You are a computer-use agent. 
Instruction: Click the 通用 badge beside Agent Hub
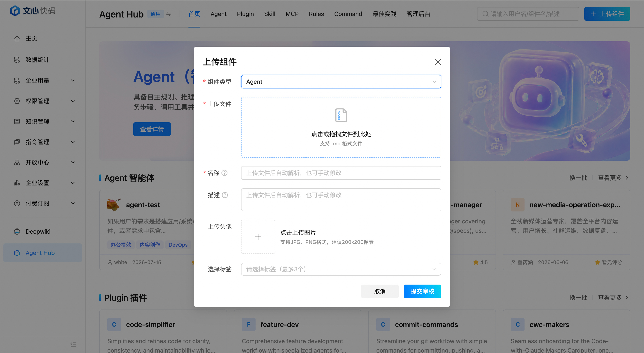point(155,14)
